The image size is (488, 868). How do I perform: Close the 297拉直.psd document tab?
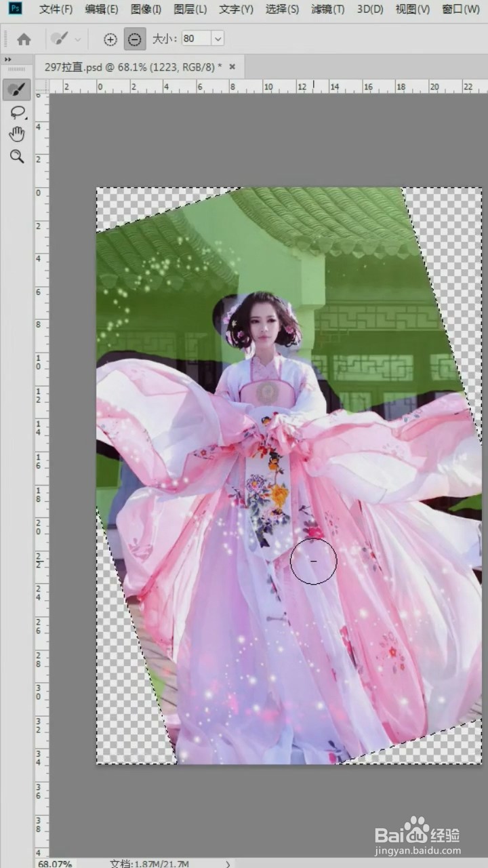232,66
